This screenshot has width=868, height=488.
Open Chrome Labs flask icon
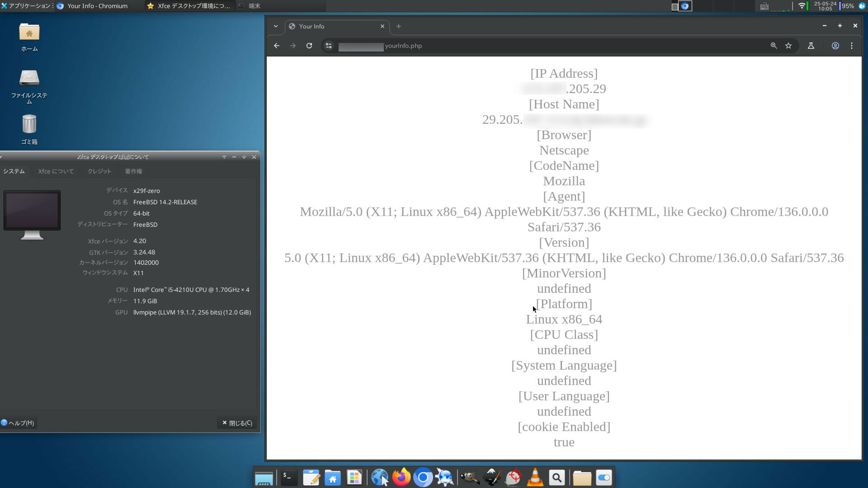click(811, 46)
